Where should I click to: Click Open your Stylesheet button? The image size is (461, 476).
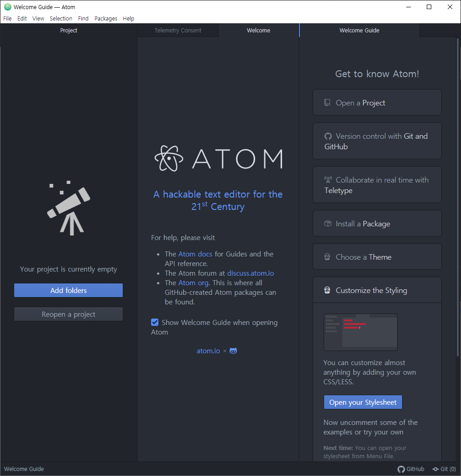click(363, 402)
